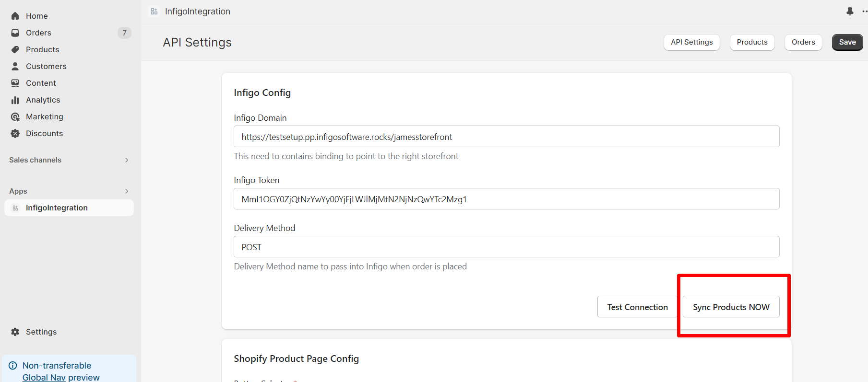Click the Orders button in page header
The height and width of the screenshot is (382, 868).
tap(803, 42)
